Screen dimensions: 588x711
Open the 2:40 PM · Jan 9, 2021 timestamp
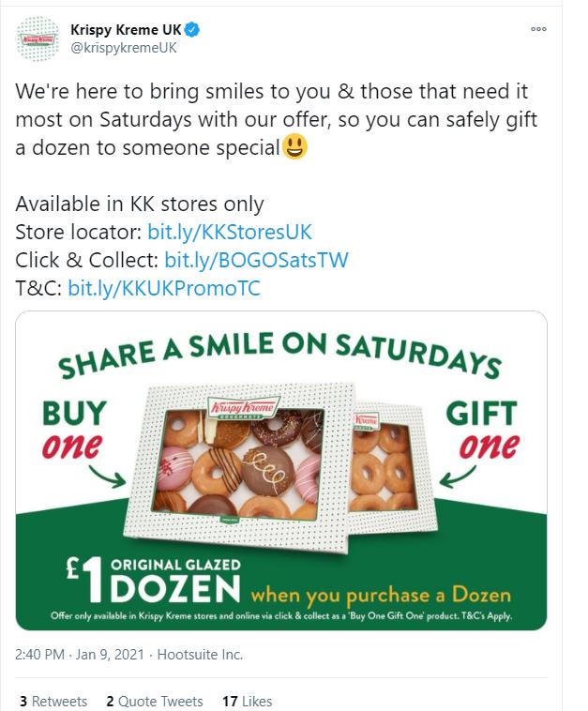80,655
